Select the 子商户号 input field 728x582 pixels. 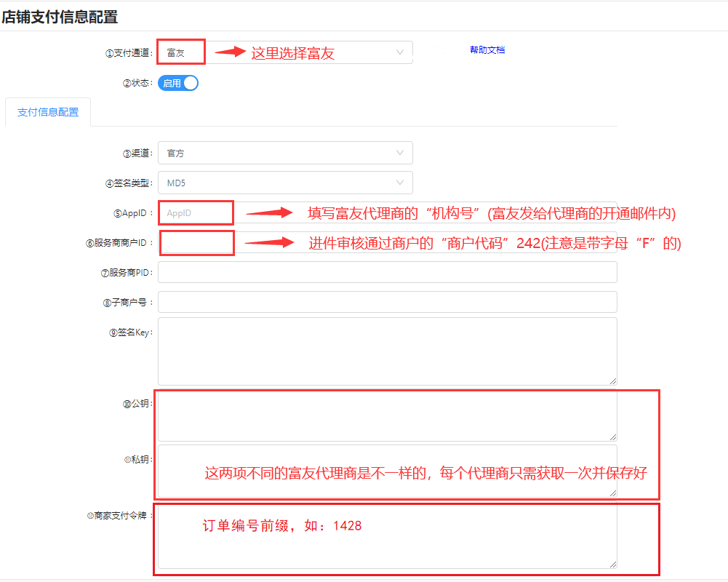pos(387,302)
